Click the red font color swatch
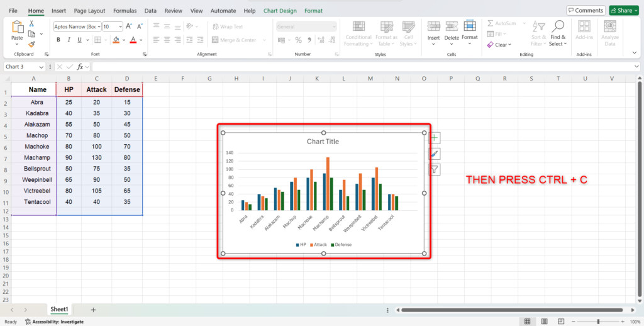The width and height of the screenshot is (644, 326). pyautogui.click(x=133, y=40)
